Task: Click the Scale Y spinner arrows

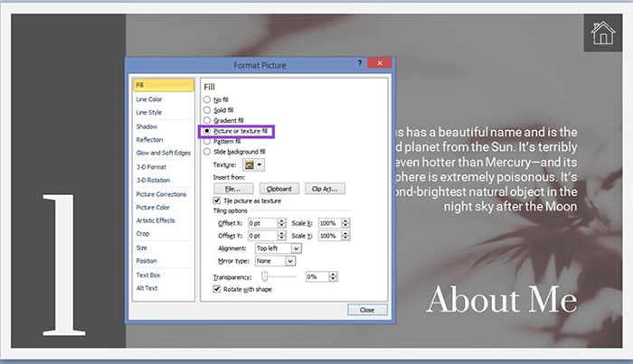Action: point(345,236)
